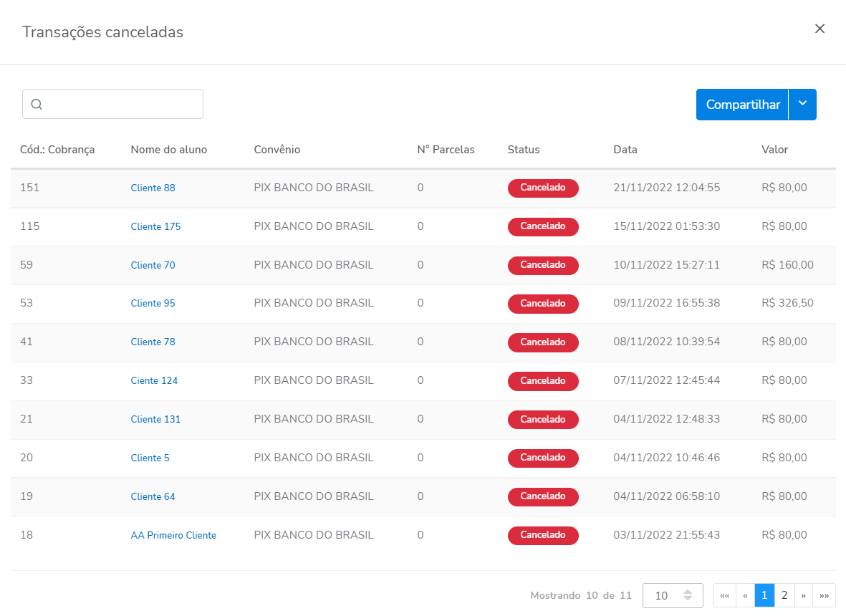Screen dimensions: 846x616
Task: Go to next page of results
Action: pyautogui.click(x=804, y=596)
